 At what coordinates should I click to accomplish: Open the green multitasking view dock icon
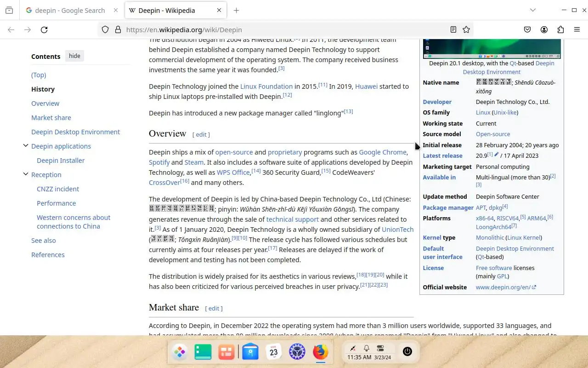[x=203, y=352]
